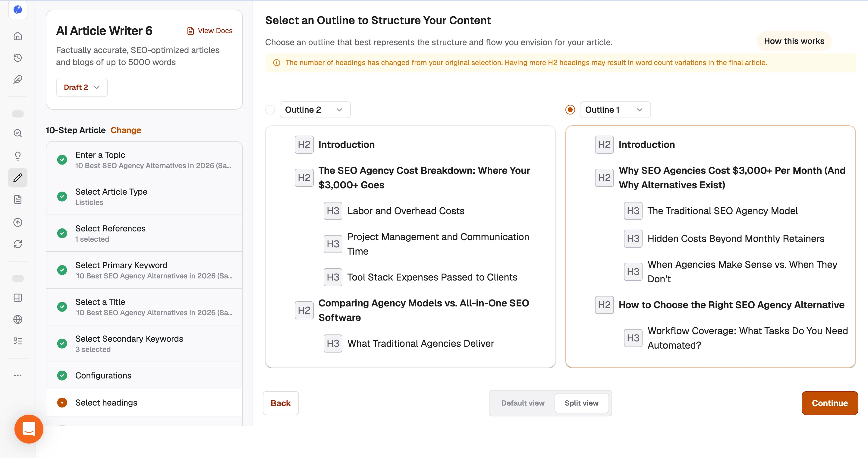This screenshot has height=458, width=868.
Task: Switch to Default view
Action: [523, 403]
